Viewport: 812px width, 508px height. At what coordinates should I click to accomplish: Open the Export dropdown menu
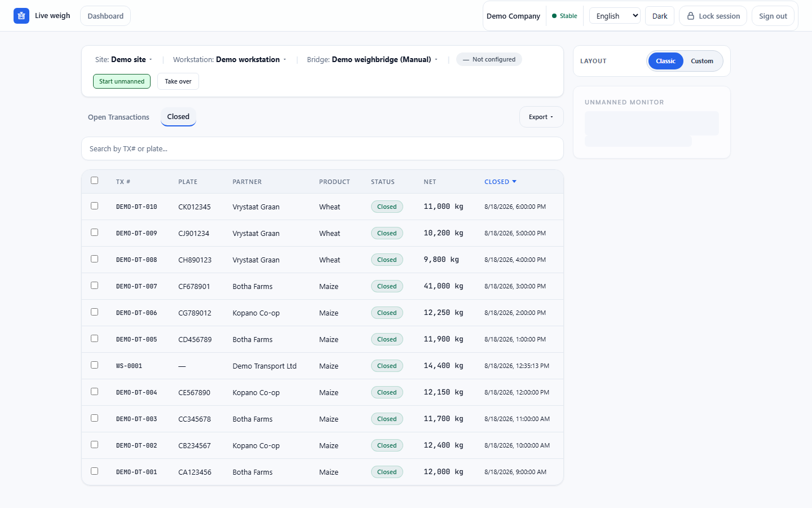point(541,117)
